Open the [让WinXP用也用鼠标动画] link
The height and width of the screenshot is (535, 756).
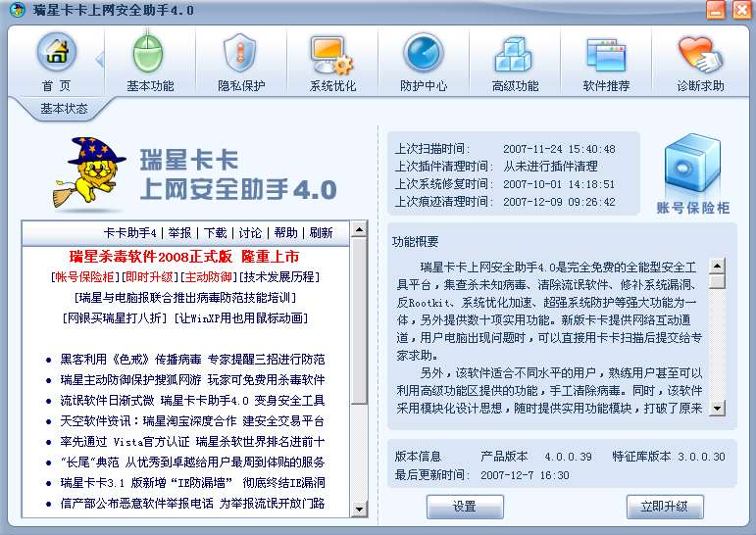click(240, 318)
